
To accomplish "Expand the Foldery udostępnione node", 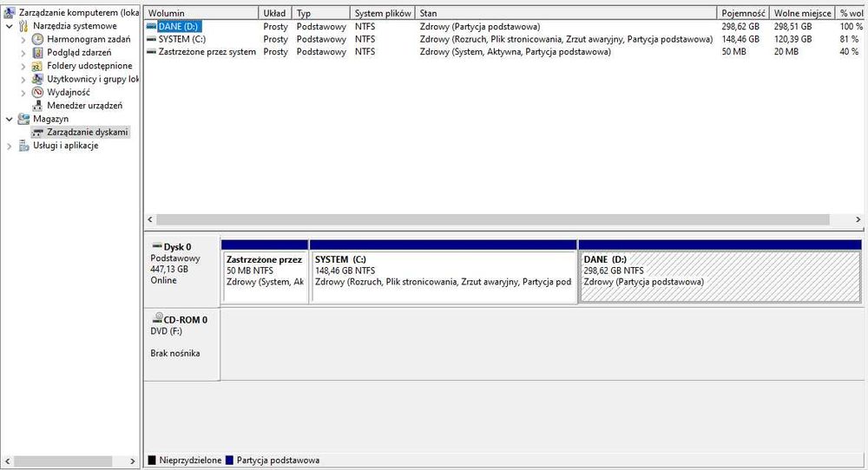I will coord(23,66).
